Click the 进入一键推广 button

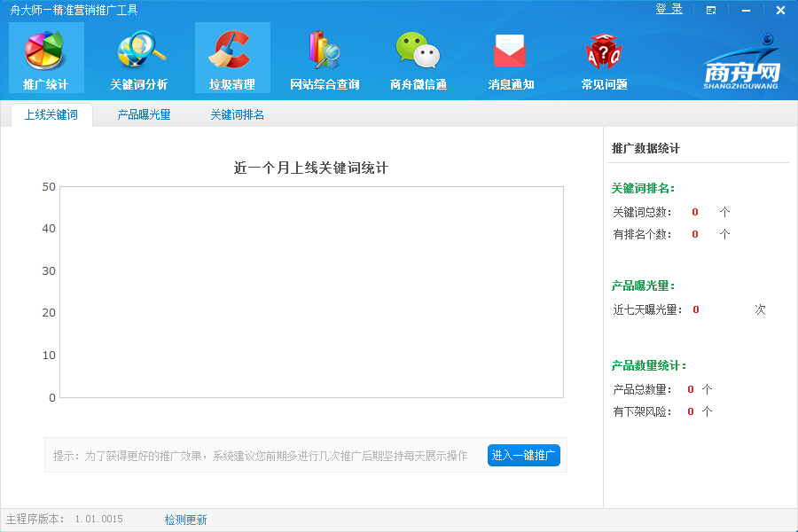[x=523, y=455]
